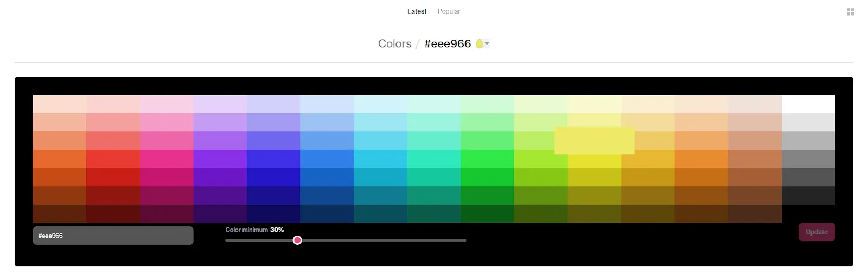Focus the #eee966 hex input field

point(113,236)
